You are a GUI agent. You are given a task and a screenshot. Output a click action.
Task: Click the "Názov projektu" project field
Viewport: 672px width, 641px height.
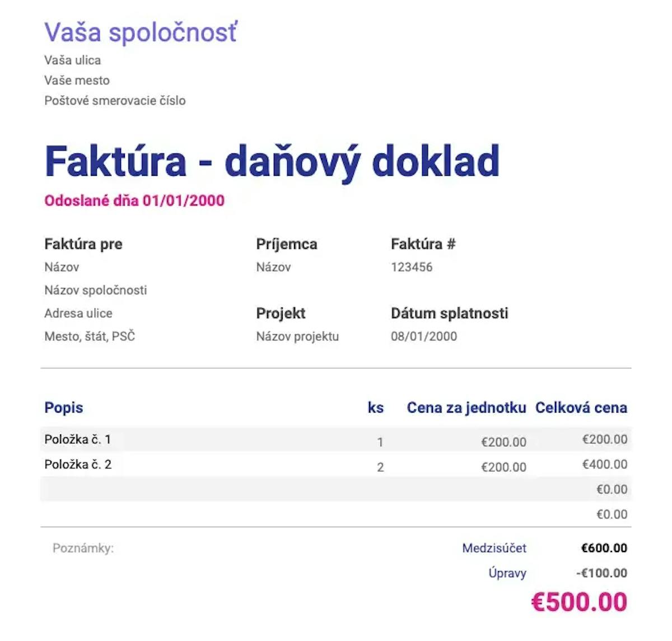point(297,336)
